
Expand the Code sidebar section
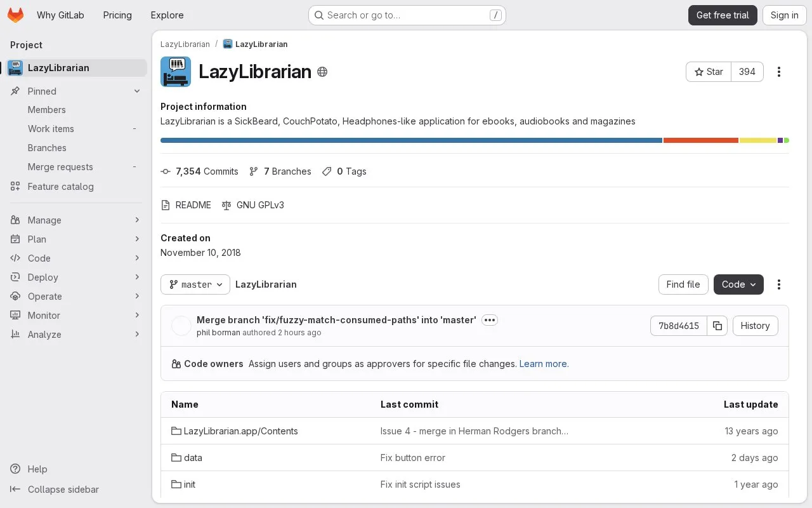click(x=76, y=258)
